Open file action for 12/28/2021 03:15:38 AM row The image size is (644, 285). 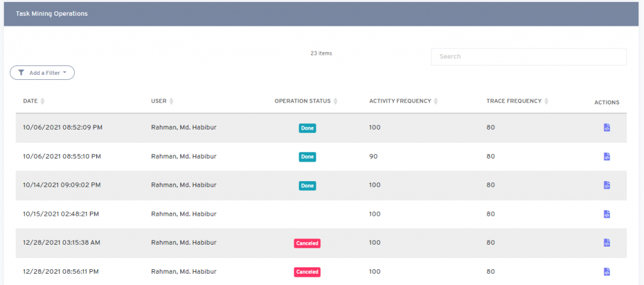tap(607, 243)
